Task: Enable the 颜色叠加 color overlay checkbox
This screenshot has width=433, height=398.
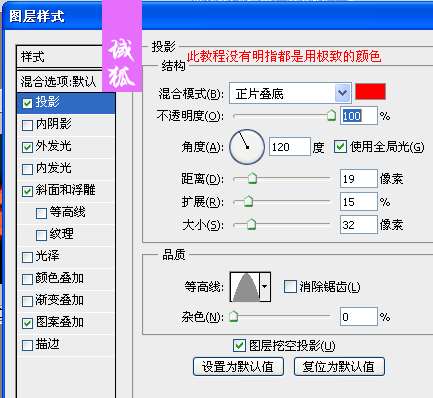Action: 27,279
